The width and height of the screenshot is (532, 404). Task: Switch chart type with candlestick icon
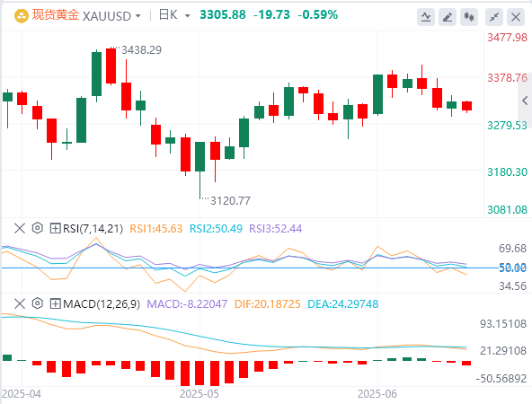469,16
